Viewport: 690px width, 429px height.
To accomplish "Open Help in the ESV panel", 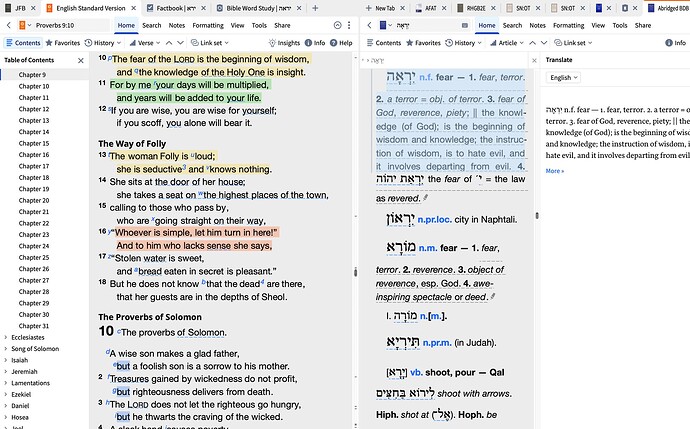I will pos(341,43).
